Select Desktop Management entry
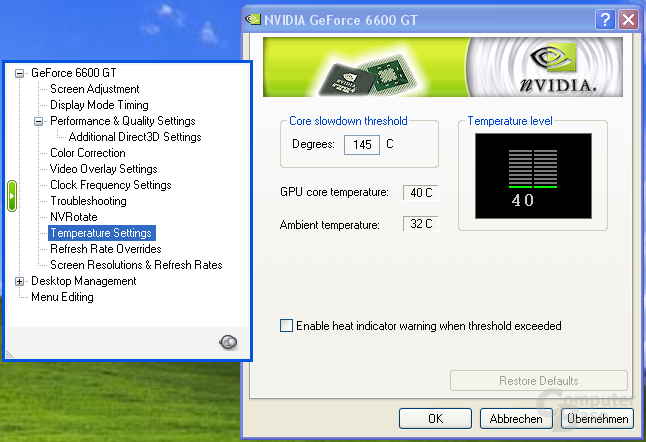The width and height of the screenshot is (646, 442). click(84, 281)
